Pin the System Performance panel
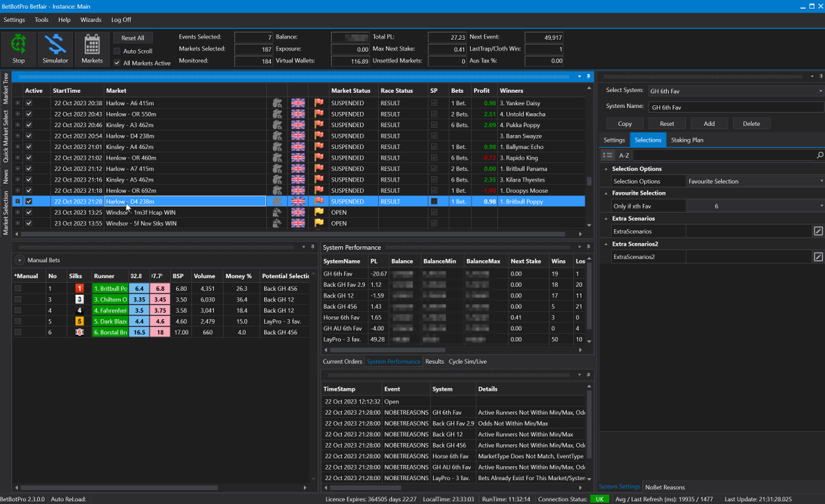 point(588,248)
